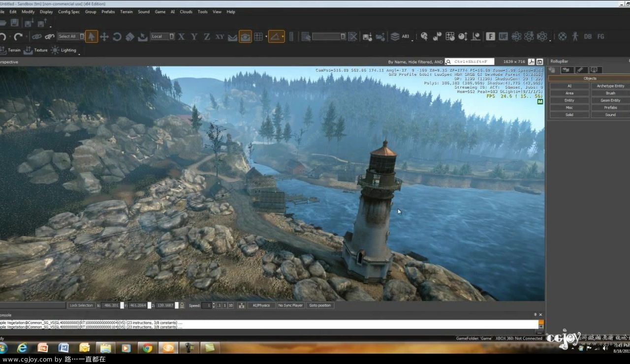The image size is (630, 364).
Task: Open the Clouds menu
Action: point(186,12)
